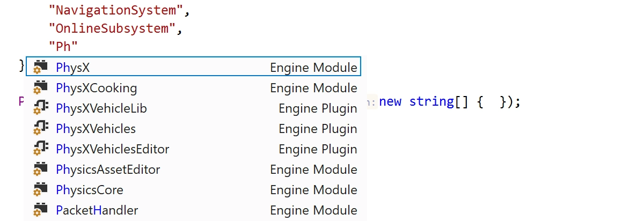
Task: Click "Engine Module" label in PhysicsCore row
Action: click(x=313, y=190)
